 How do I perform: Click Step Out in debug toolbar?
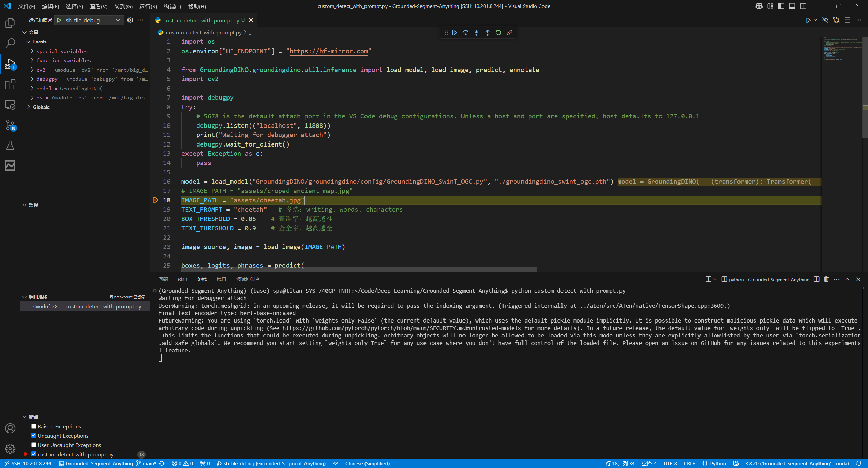[x=487, y=33]
